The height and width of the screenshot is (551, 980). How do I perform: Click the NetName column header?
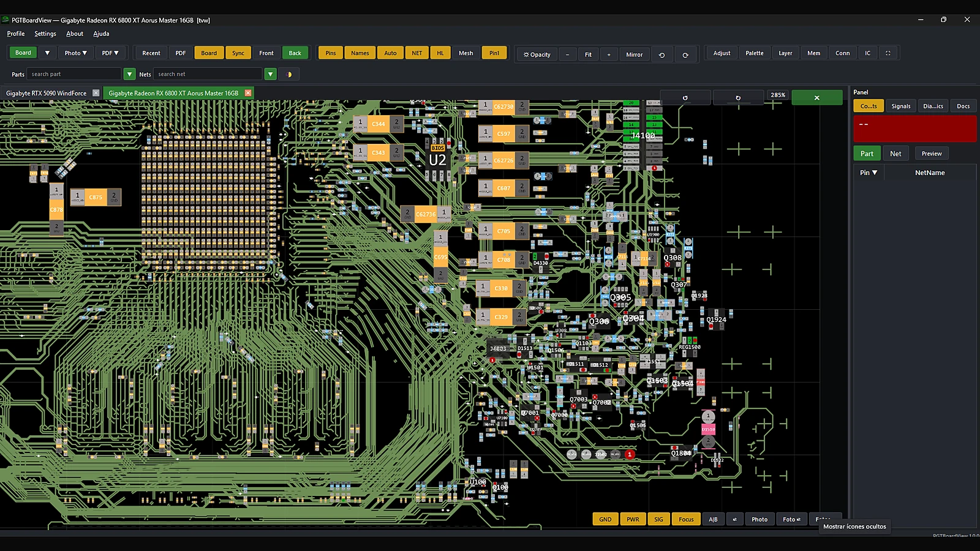pyautogui.click(x=930, y=173)
